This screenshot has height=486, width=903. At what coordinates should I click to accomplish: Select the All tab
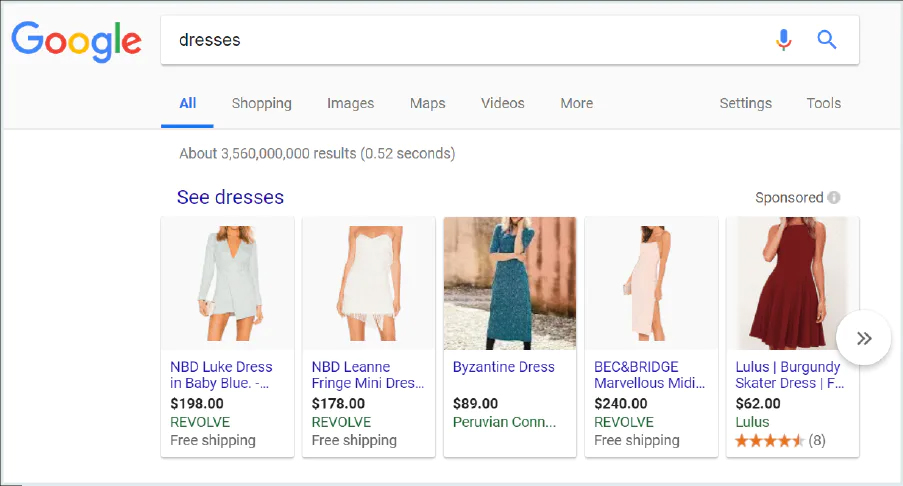(x=188, y=103)
